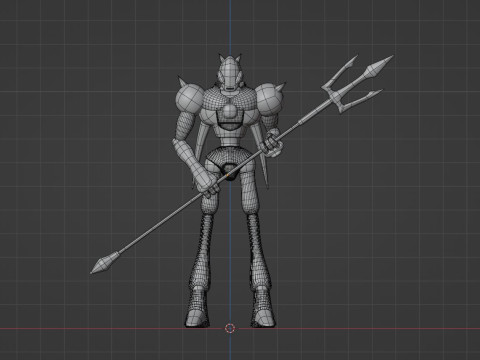The width and height of the screenshot is (480, 360).
Task: Select the character's horned helmet head
Action: (229, 73)
